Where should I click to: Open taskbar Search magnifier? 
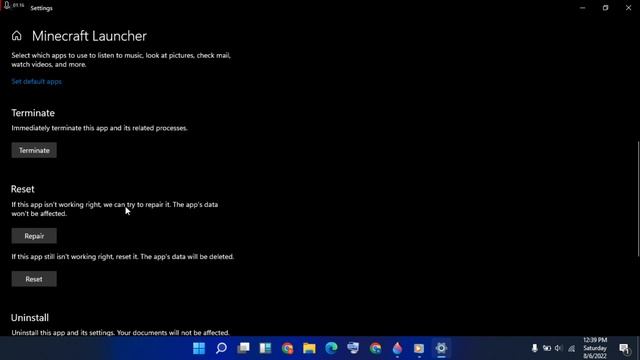pyautogui.click(x=221, y=348)
